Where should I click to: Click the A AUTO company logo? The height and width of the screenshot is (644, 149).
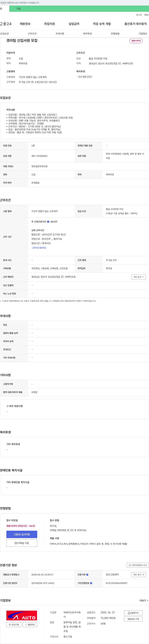pyautogui.click(x=22, y=615)
